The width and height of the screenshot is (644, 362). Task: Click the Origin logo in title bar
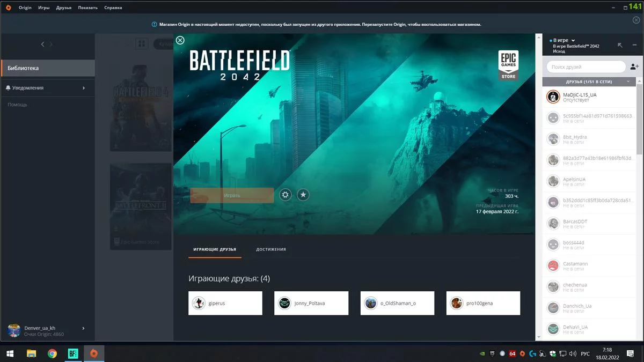(x=8, y=8)
